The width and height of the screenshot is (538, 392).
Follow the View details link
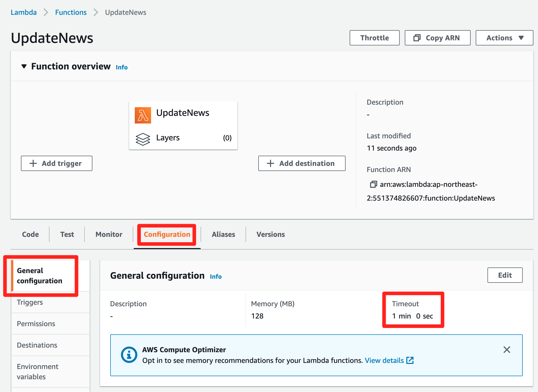coord(384,360)
